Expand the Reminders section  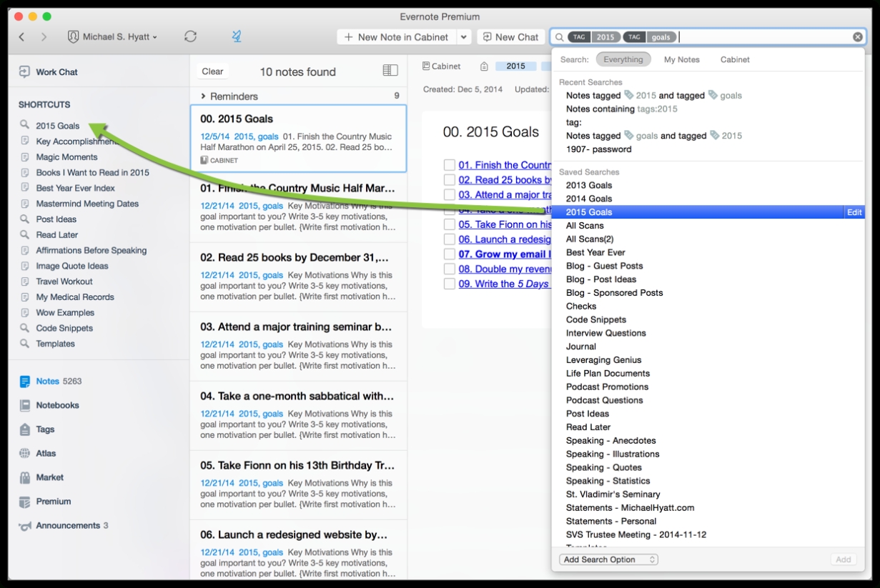point(204,96)
